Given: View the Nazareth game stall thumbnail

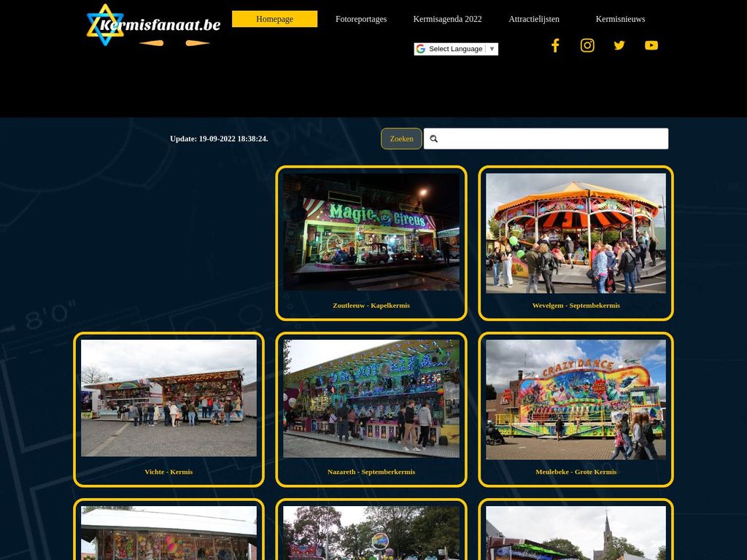Looking at the screenshot, I should click(371, 399).
